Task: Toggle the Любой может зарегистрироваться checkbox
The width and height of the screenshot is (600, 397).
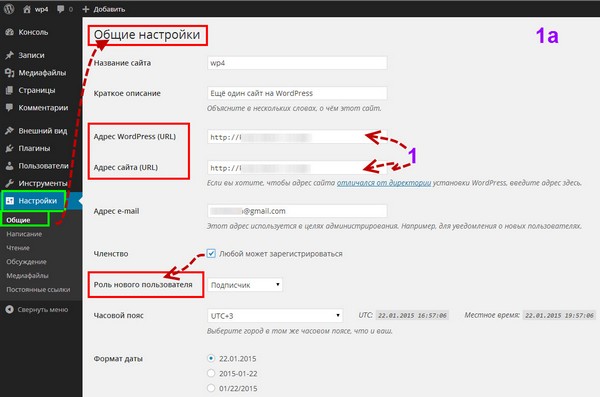Action: pos(211,253)
